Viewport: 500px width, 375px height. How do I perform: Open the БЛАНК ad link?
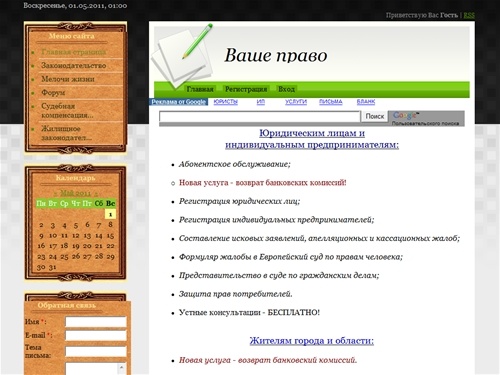pos(366,102)
